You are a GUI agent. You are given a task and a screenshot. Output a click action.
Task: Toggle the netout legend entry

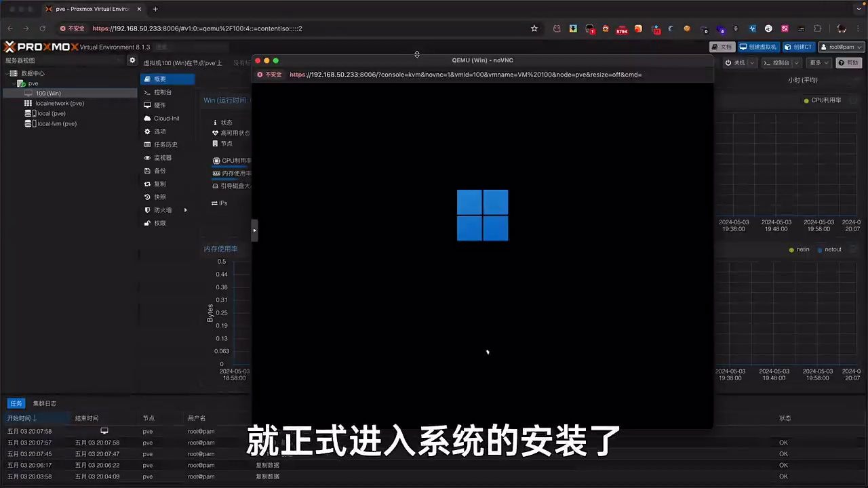pyautogui.click(x=829, y=249)
